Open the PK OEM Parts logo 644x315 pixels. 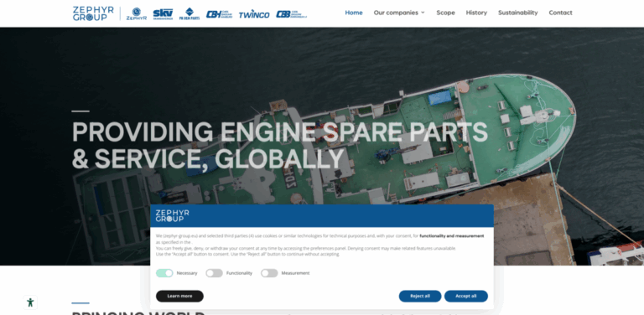(190, 13)
